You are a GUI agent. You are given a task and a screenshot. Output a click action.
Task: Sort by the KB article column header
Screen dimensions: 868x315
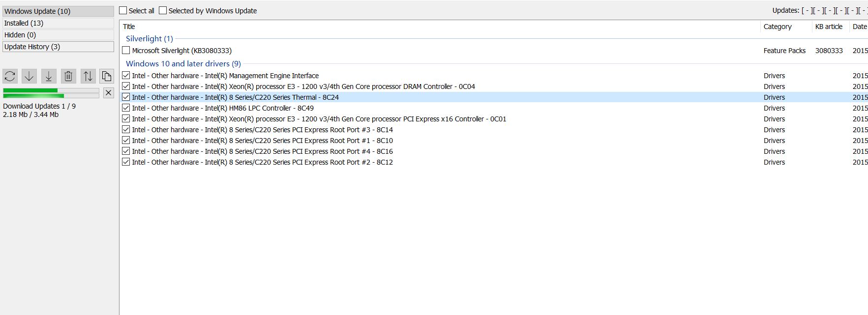coord(831,27)
